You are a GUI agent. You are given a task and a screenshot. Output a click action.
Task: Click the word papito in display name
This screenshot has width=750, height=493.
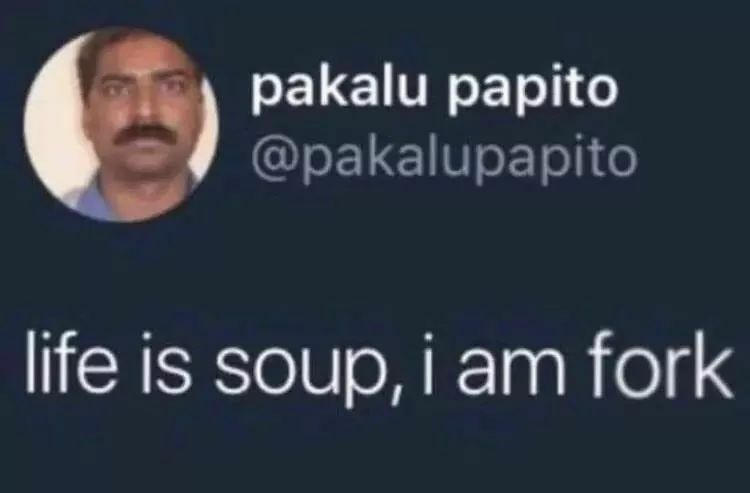point(533,91)
